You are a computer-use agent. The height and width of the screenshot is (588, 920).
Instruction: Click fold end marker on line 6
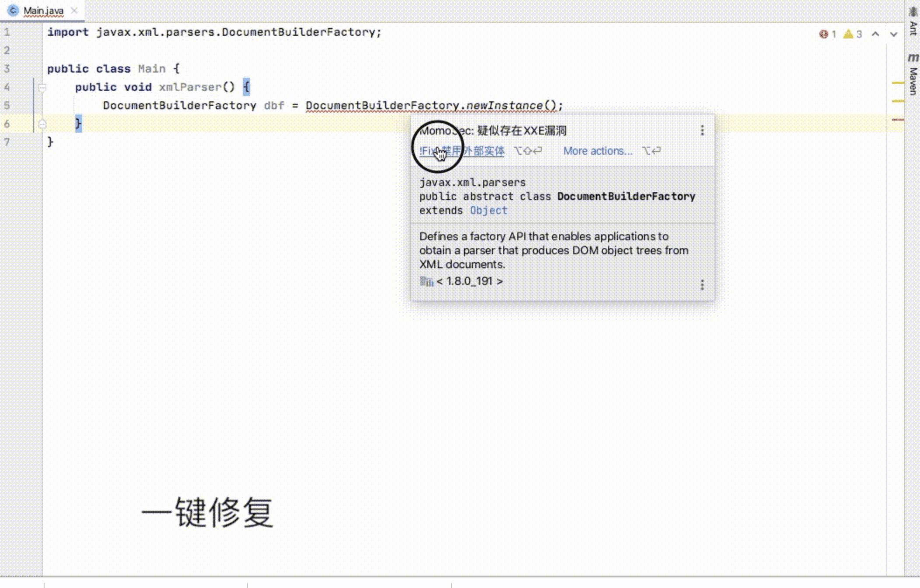[x=42, y=124]
